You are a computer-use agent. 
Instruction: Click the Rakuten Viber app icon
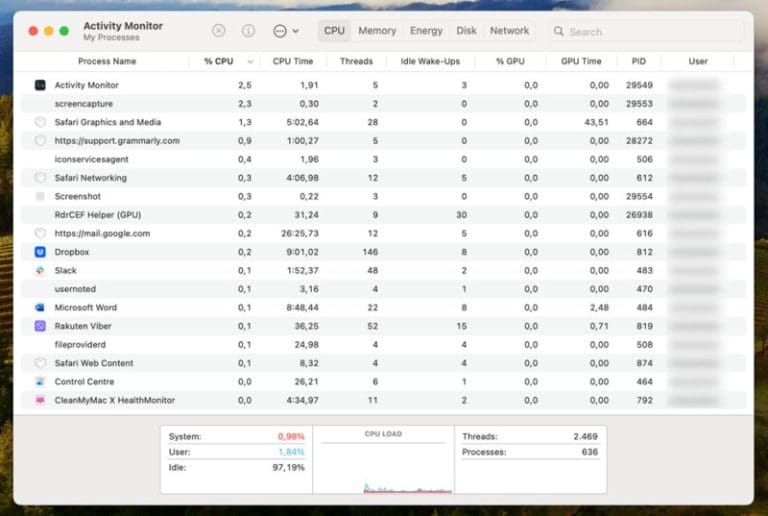[x=40, y=326]
